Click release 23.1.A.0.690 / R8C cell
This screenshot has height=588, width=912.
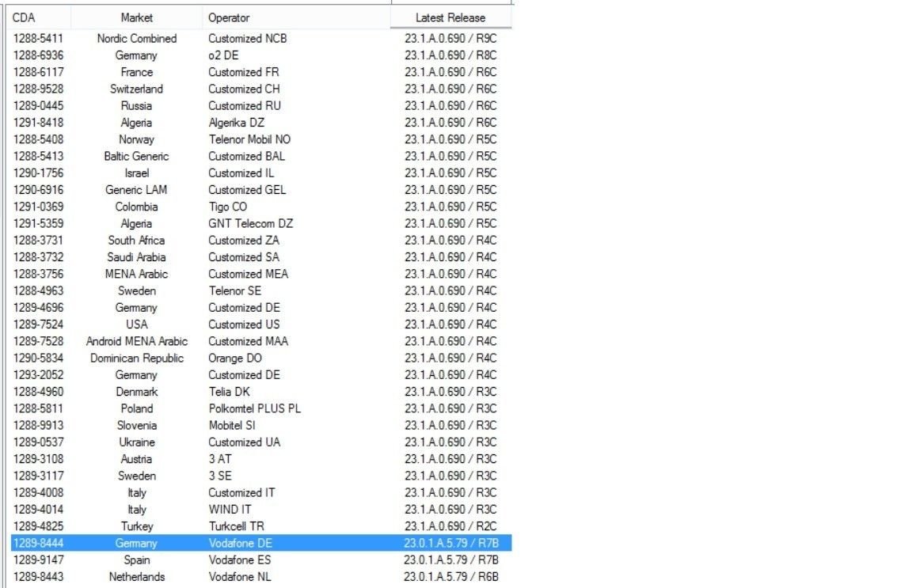coord(450,55)
